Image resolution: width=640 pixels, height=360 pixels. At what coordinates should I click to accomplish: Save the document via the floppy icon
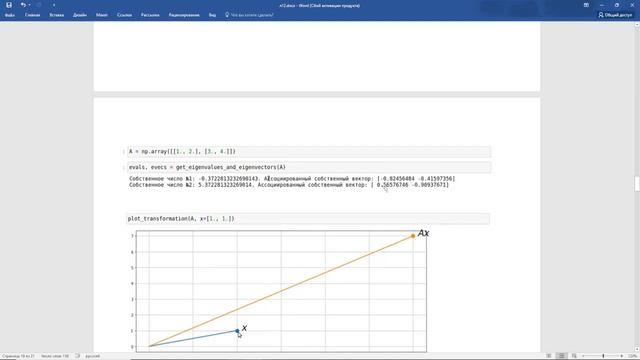[9, 5]
